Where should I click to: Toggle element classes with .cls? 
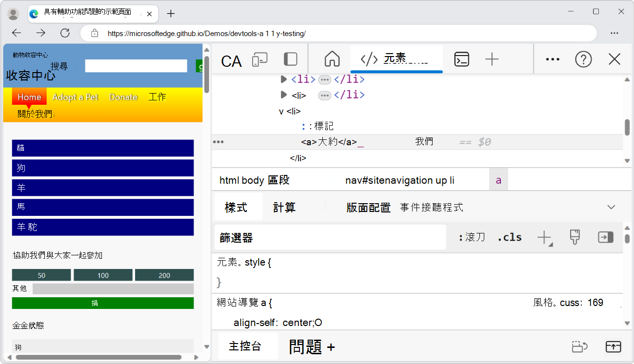pos(509,237)
